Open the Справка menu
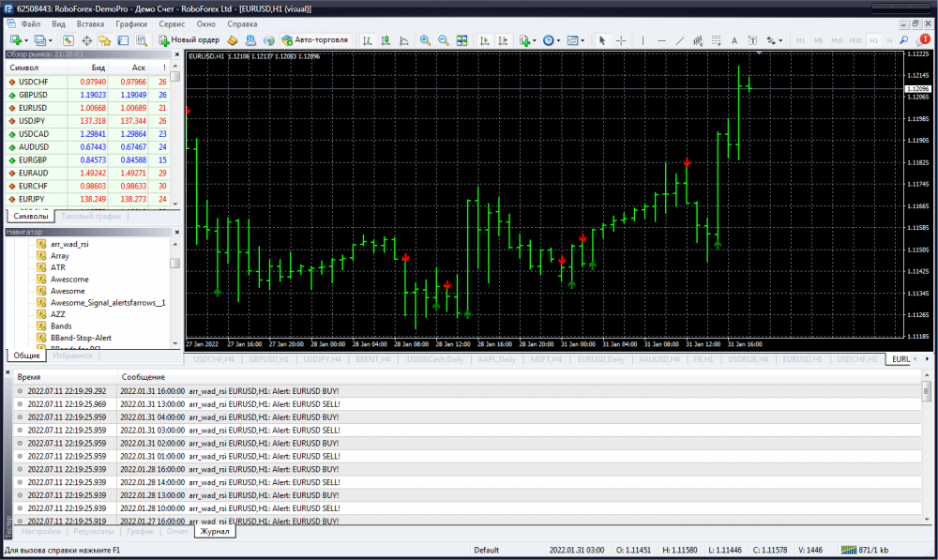This screenshot has height=560, width=938. coord(242,24)
